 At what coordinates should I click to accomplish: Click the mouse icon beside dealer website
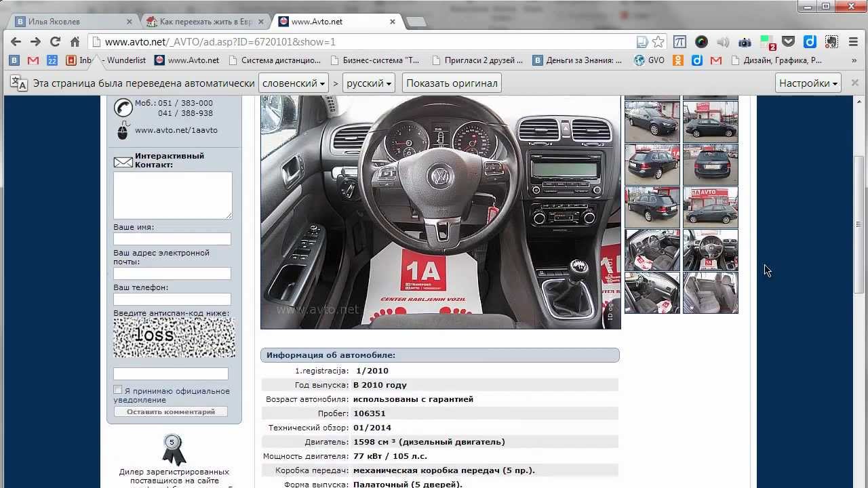pyautogui.click(x=123, y=130)
